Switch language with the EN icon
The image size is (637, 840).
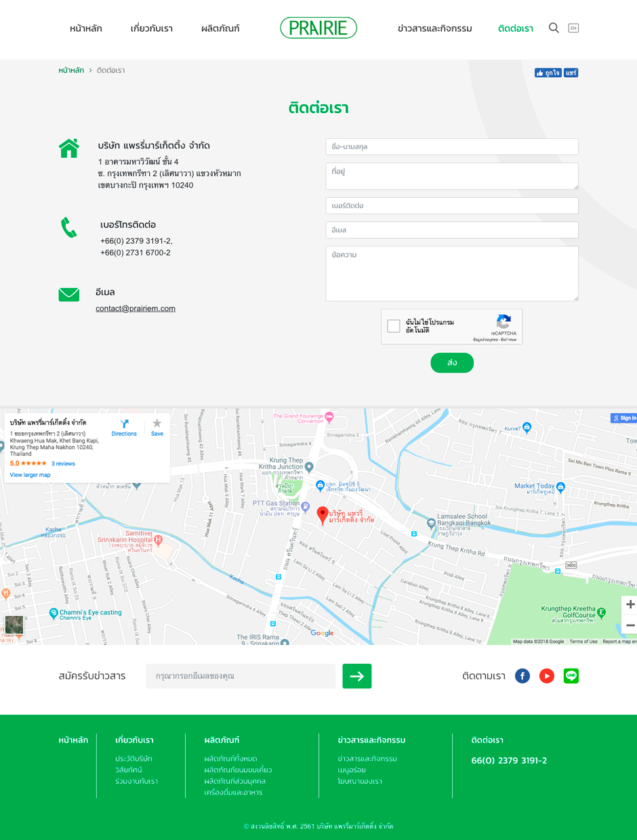(573, 28)
